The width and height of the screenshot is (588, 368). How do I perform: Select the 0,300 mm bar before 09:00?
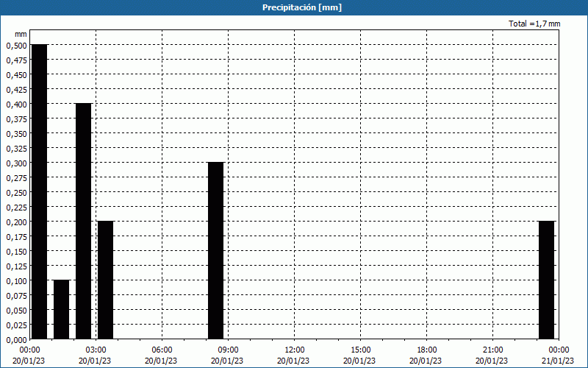[216, 251]
